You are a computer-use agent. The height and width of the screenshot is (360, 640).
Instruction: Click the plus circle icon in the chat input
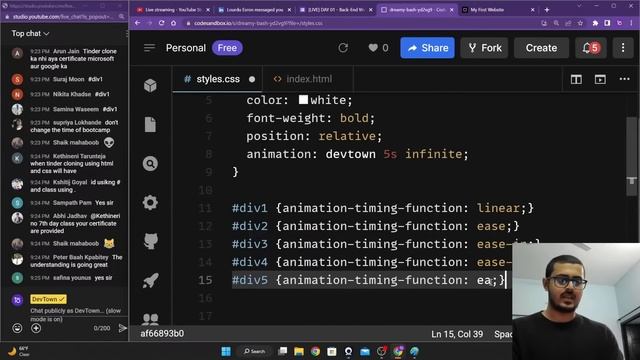[x=36, y=328]
